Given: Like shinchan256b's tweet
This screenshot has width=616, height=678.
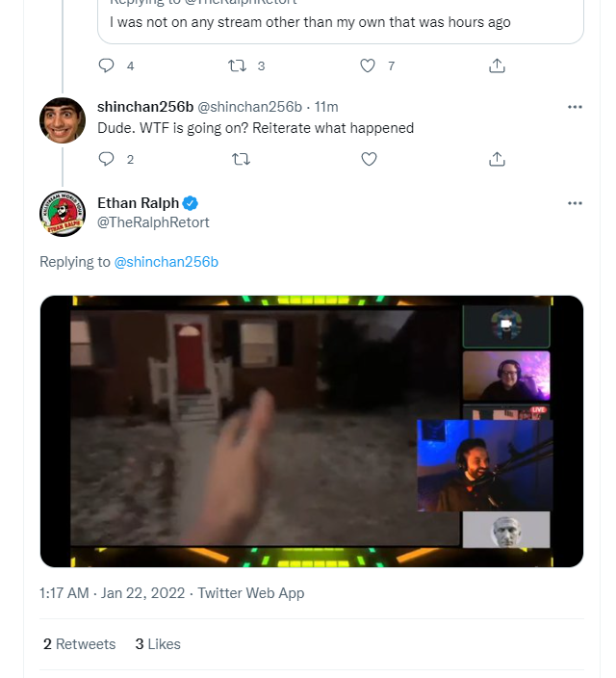Looking at the screenshot, I should point(369,159).
